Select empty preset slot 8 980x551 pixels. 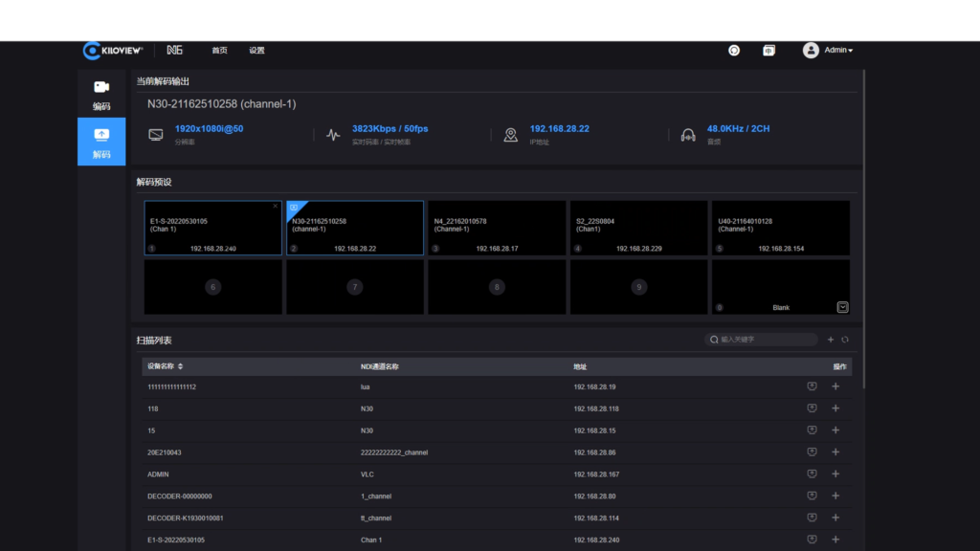tap(497, 287)
